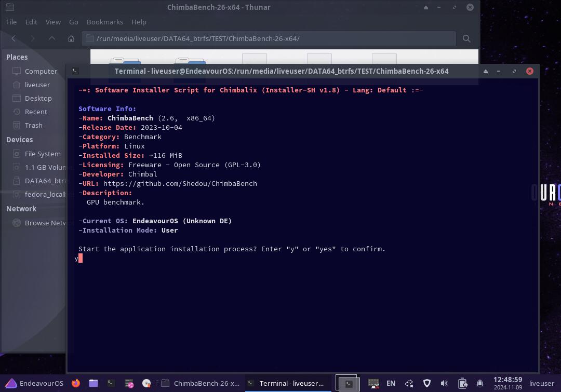Click the EN keyboard layout indicator

pos(391,383)
